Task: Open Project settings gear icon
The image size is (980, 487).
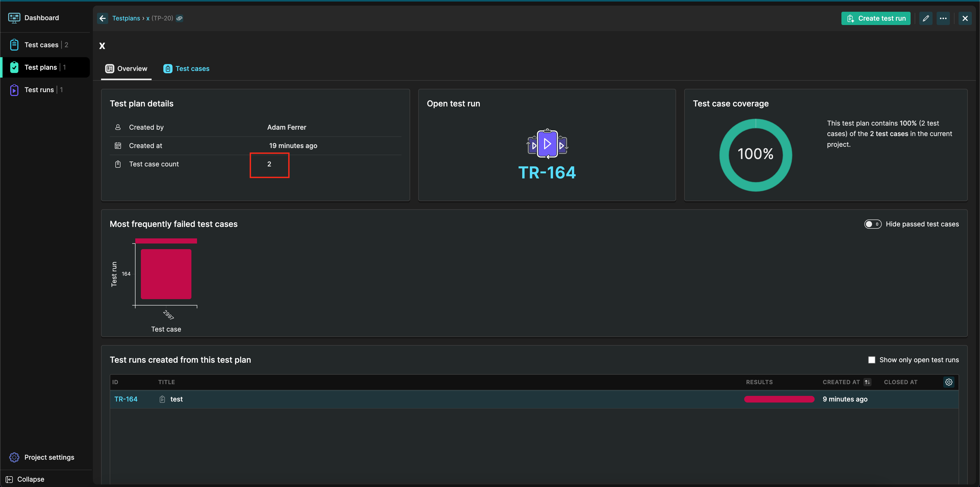Action: click(14, 457)
